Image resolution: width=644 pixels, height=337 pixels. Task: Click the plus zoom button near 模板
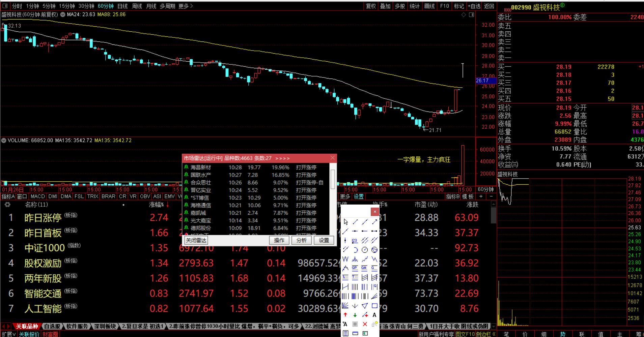(x=481, y=196)
